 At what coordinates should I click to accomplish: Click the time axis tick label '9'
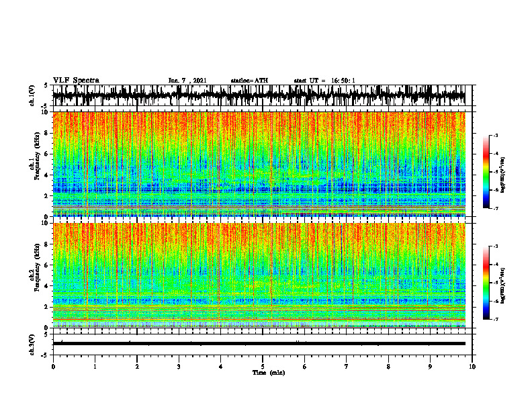pos(430,367)
